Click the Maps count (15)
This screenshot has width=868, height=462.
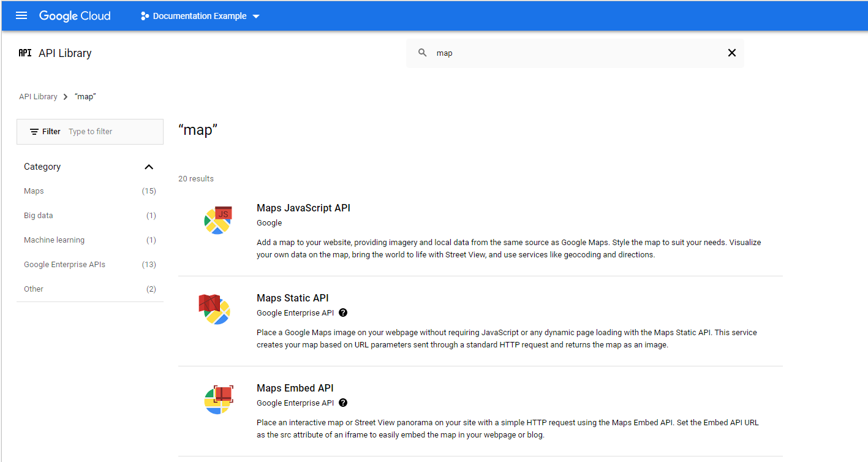(149, 191)
